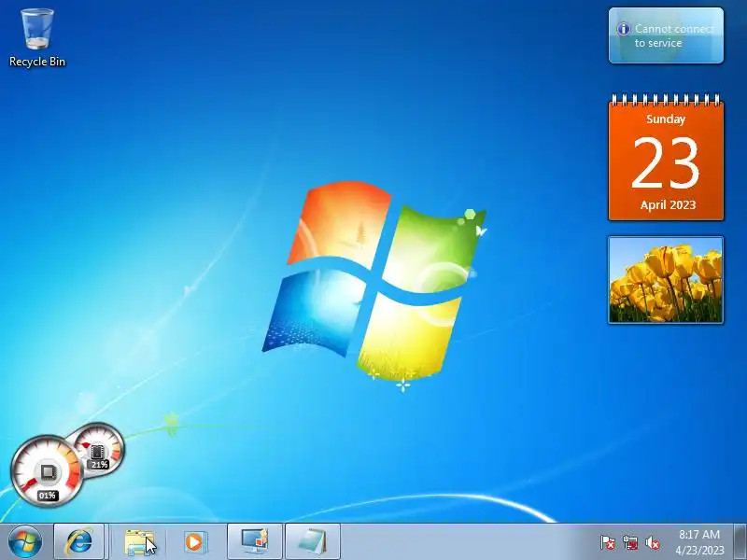Image resolution: width=747 pixels, height=560 pixels.
Task: Open the notepad gadget taskbar button
Action: (x=313, y=541)
